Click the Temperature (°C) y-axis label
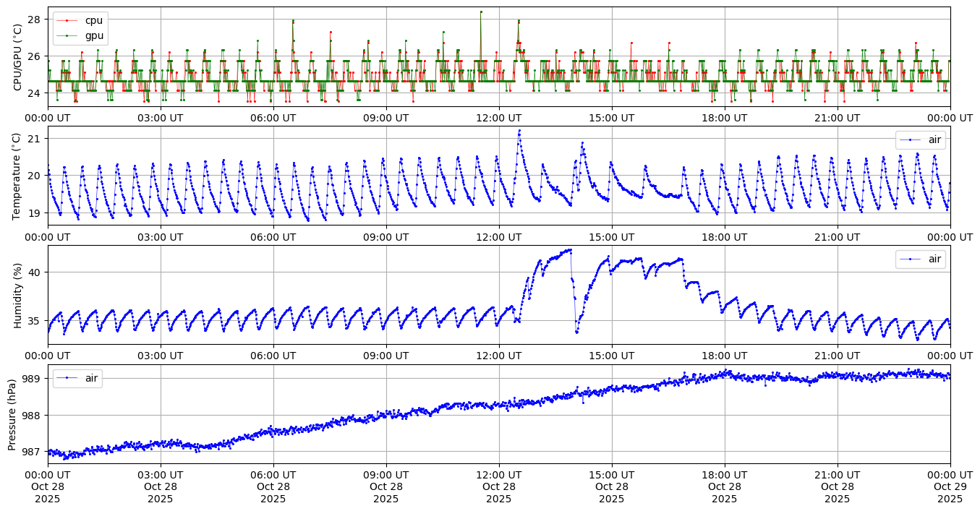 point(18,175)
